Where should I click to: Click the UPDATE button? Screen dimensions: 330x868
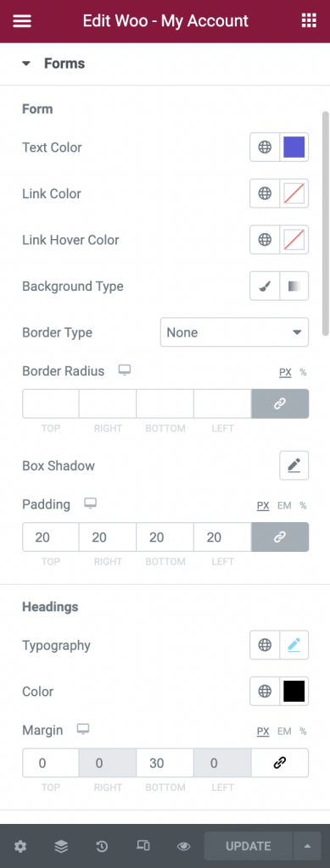coord(248,846)
